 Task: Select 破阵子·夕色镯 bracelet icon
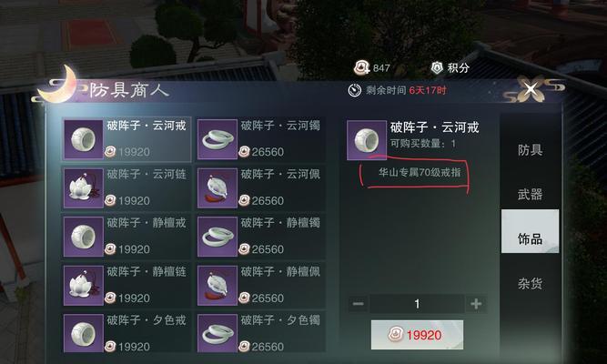[x=218, y=333]
